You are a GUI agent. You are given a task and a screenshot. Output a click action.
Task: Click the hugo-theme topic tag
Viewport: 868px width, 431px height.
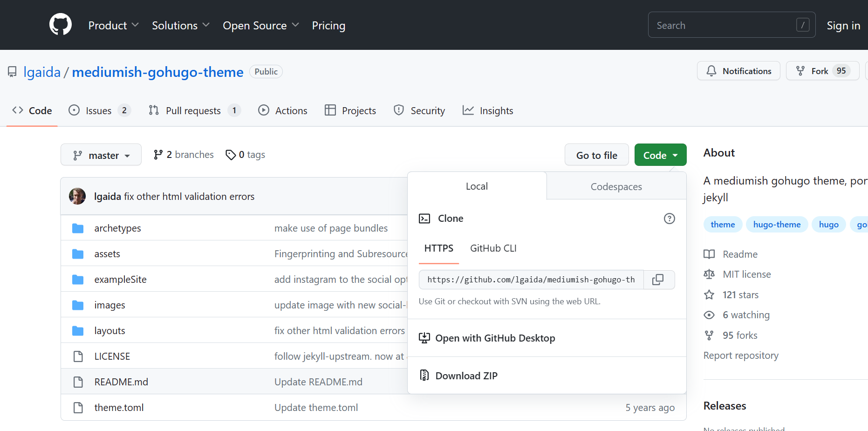coord(777,225)
